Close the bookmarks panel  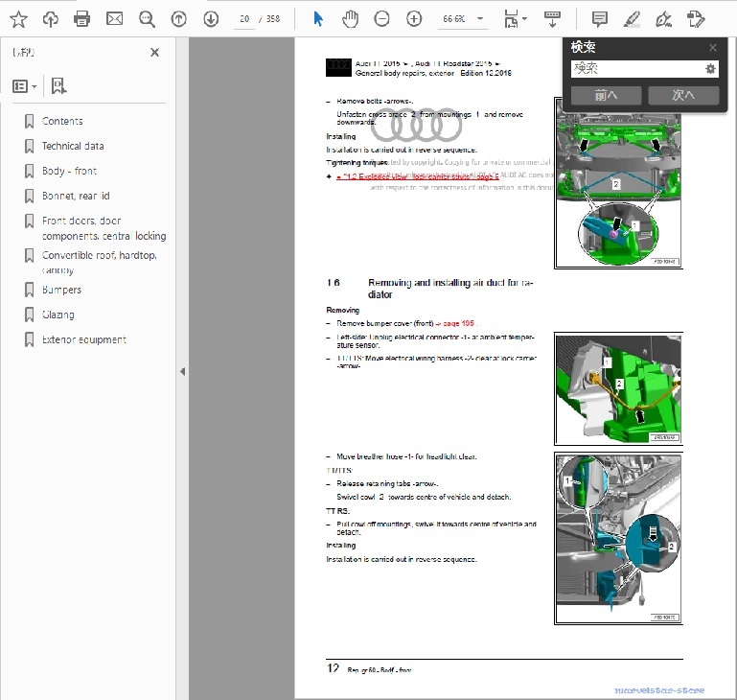pyautogui.click(x=154, y=52)
